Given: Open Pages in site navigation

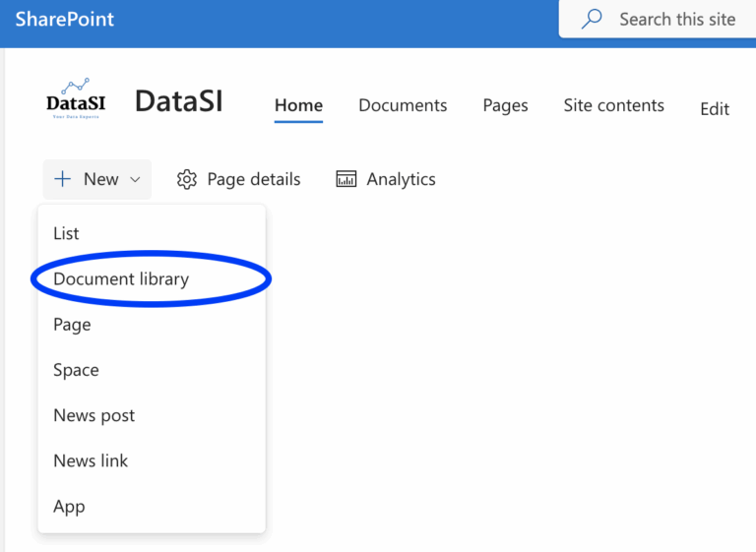Looking at the screenshot, I should click(505, 105).
